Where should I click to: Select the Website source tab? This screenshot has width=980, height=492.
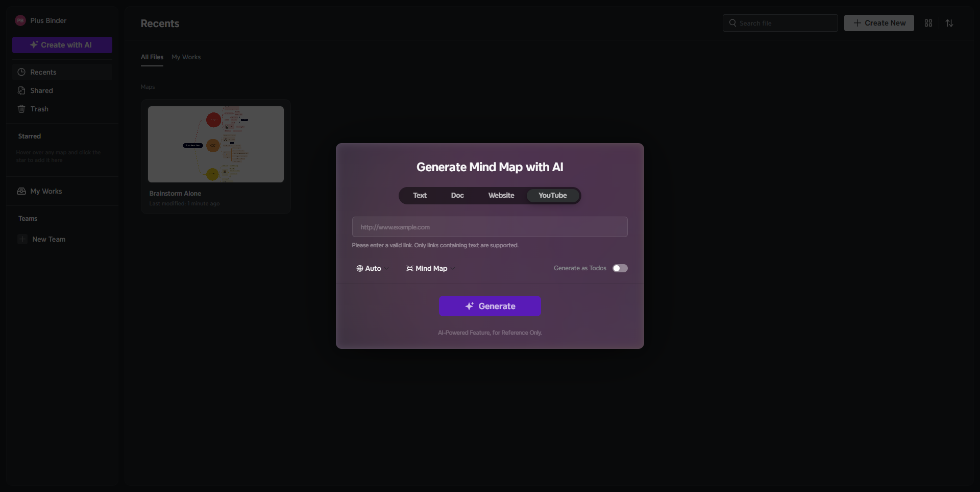coord(501,195)
